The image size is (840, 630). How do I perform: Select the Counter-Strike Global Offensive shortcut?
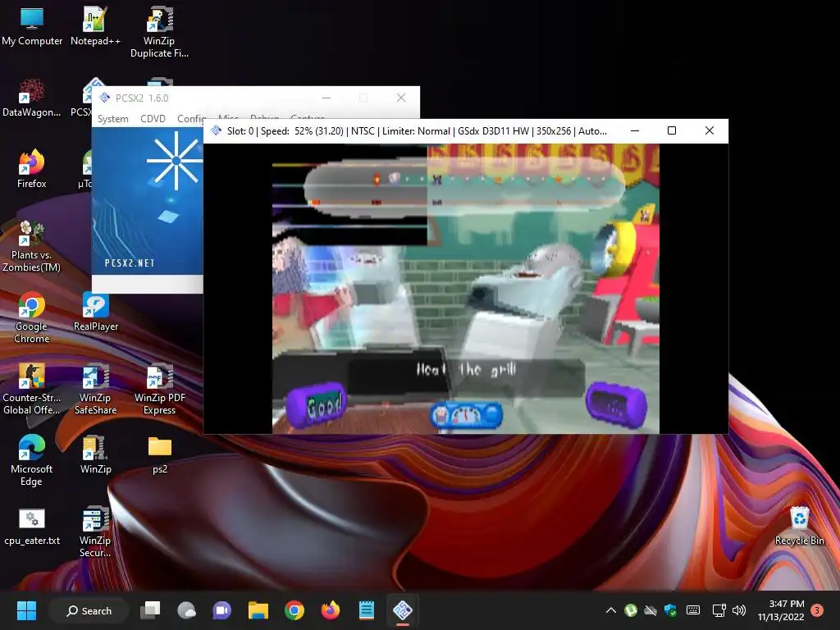point(32,389)
